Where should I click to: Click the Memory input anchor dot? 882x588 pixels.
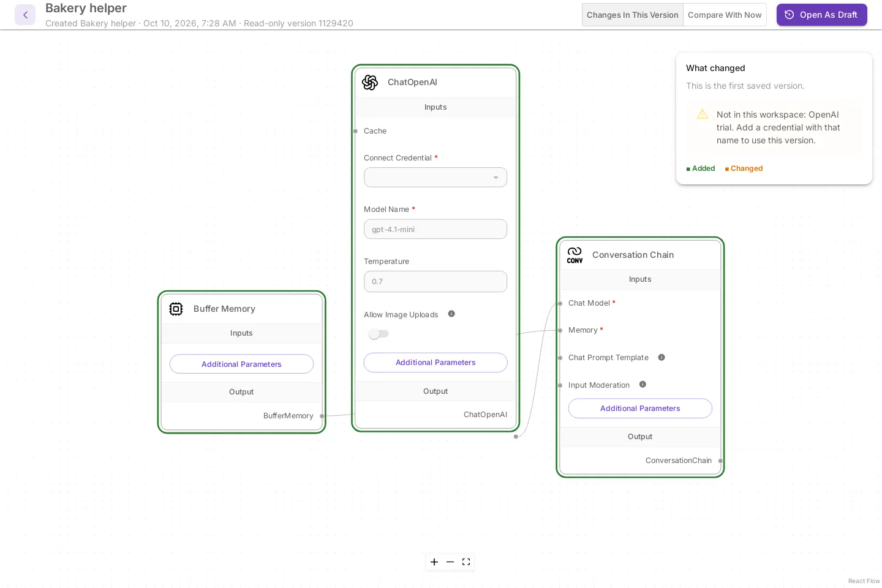pyautogui.click(x=560, y=330)
